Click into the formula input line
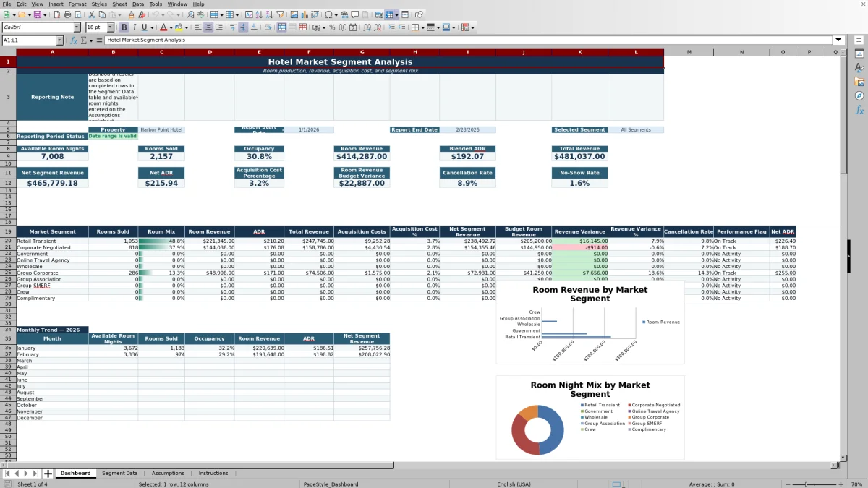The image size is (868, 488). tap(469, 40)
